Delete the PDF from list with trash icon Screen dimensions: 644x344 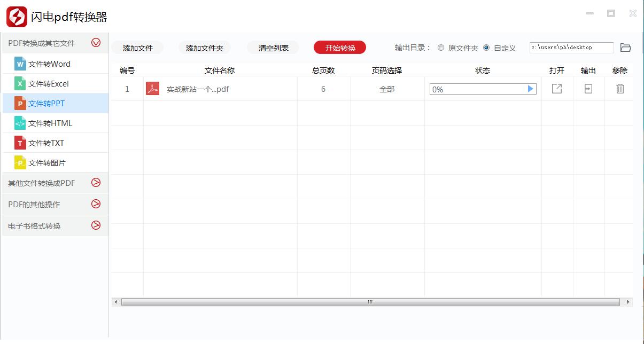pos(619,89)
